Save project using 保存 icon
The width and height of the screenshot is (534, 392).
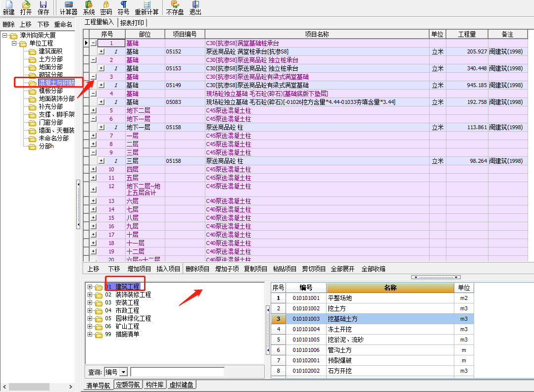point(43,7)
